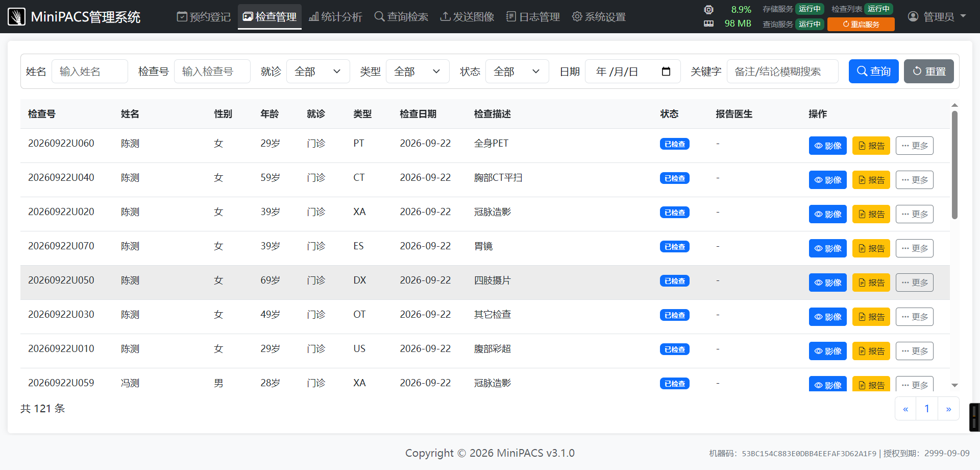Open 报告 for the 其它检查 row
Viewport: 980px width, 470px height.
coord(871,317)
